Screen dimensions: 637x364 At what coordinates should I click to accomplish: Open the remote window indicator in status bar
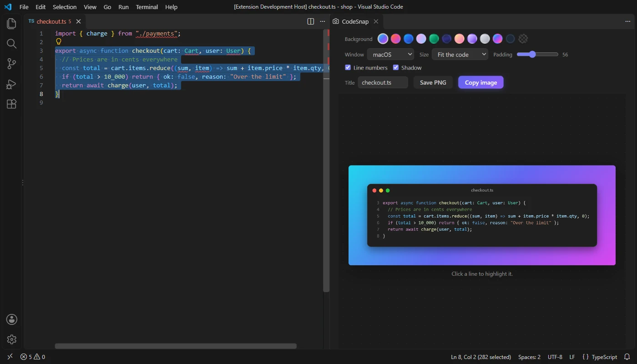click(x=10, y=357)
